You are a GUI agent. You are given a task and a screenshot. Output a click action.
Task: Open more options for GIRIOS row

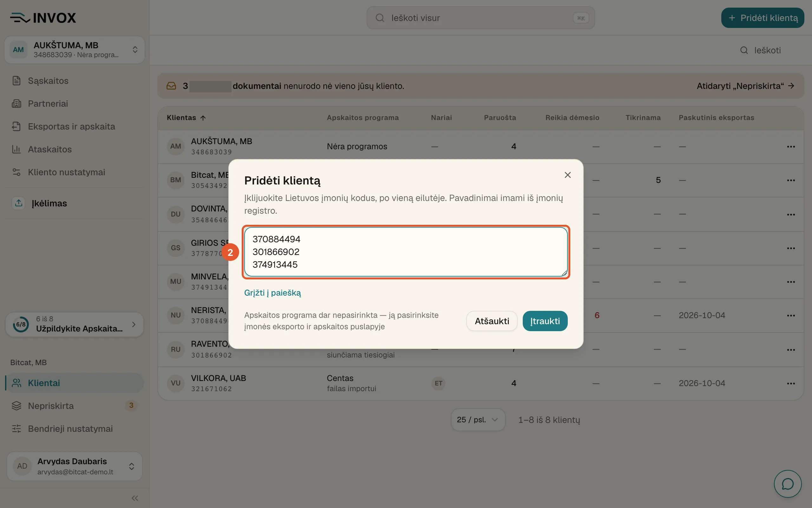(x=791, y=248)
